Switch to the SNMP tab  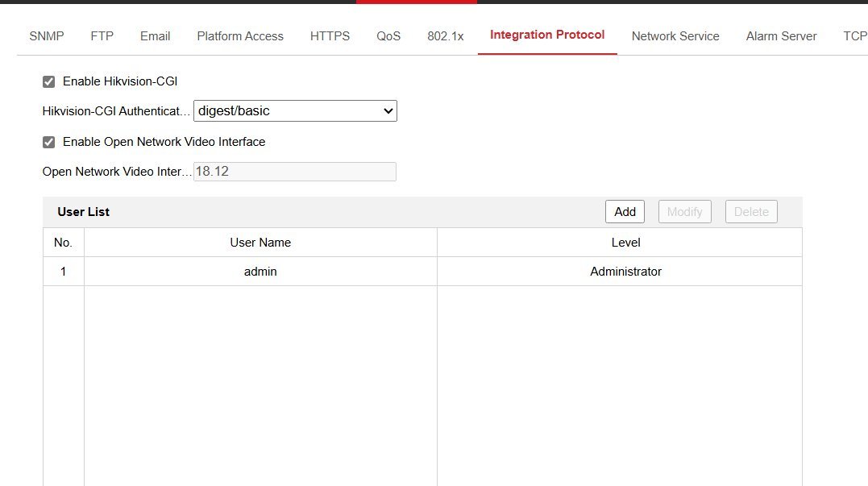[47, 36]
